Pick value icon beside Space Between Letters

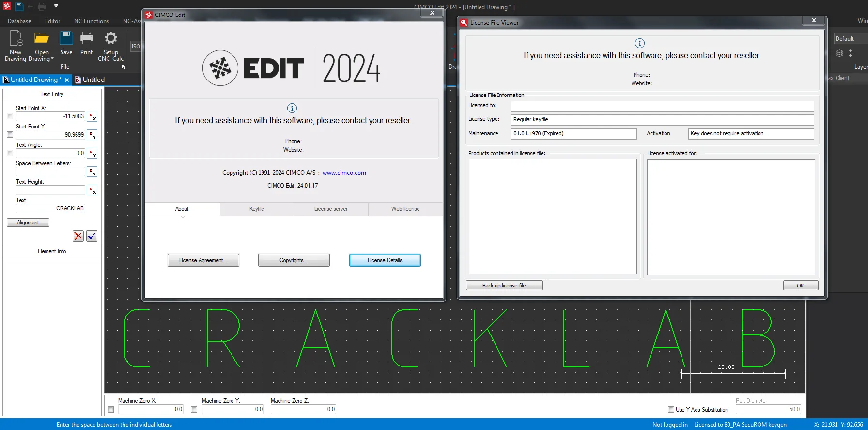pyautogui.click(x=92, y=172)
